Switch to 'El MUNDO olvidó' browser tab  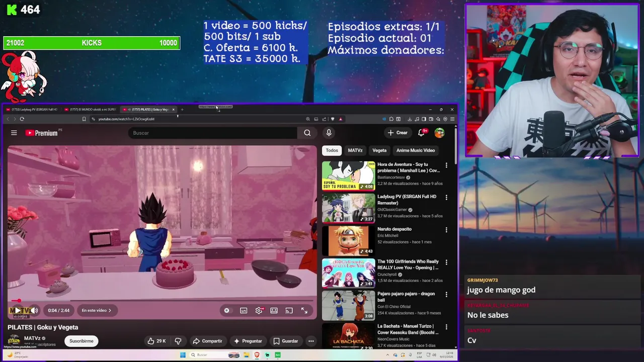coord(91,110)
